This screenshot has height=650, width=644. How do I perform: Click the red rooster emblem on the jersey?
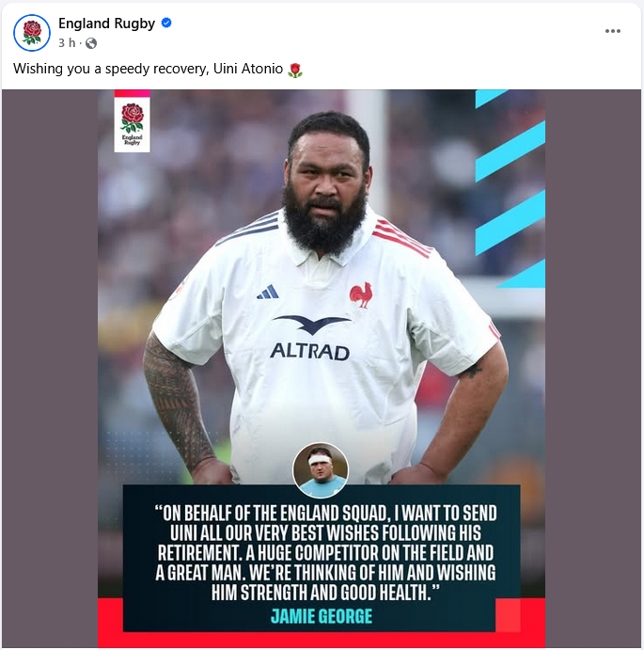(361, 294)
